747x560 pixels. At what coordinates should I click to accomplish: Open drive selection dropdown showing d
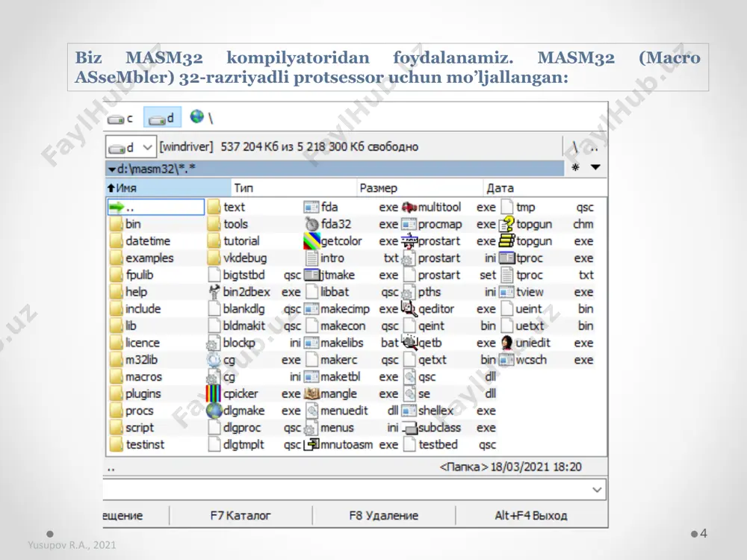[131, 147]
